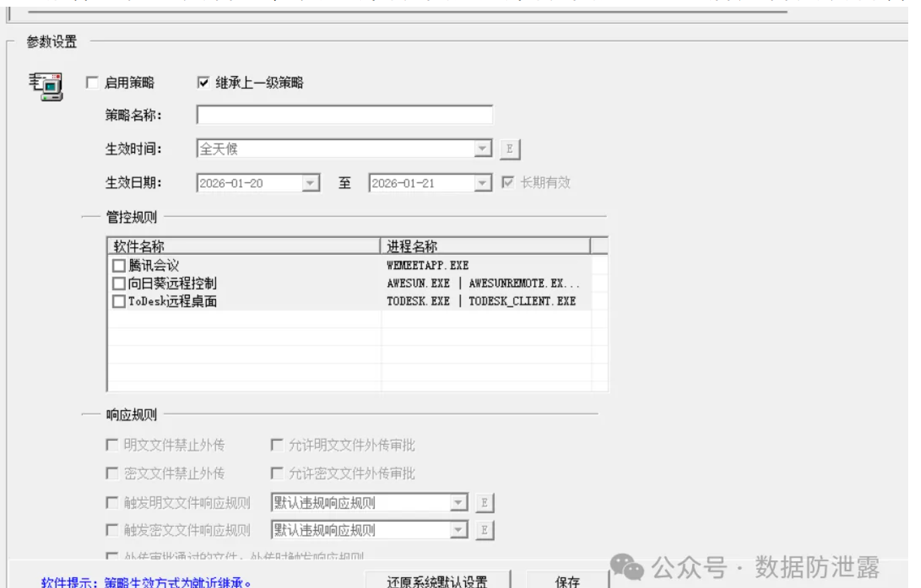Enable the 启用策略 checkbox

92,83
